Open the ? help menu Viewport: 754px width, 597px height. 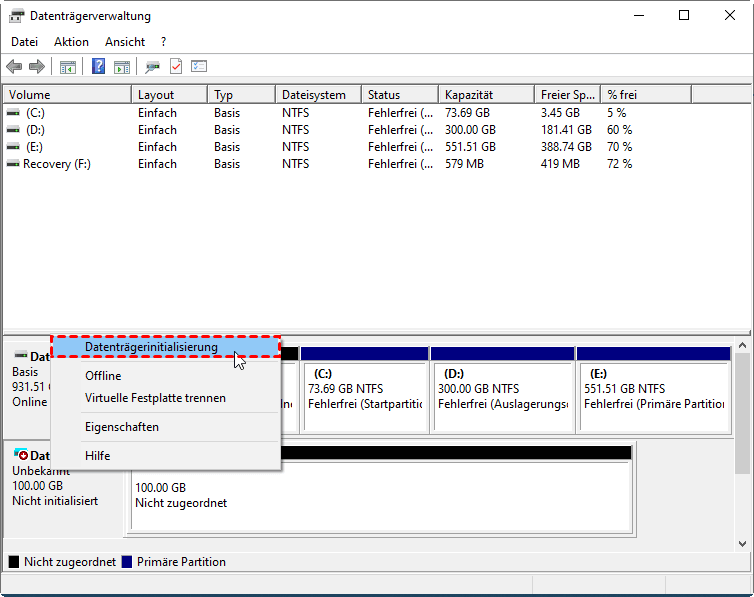point(163,42)
